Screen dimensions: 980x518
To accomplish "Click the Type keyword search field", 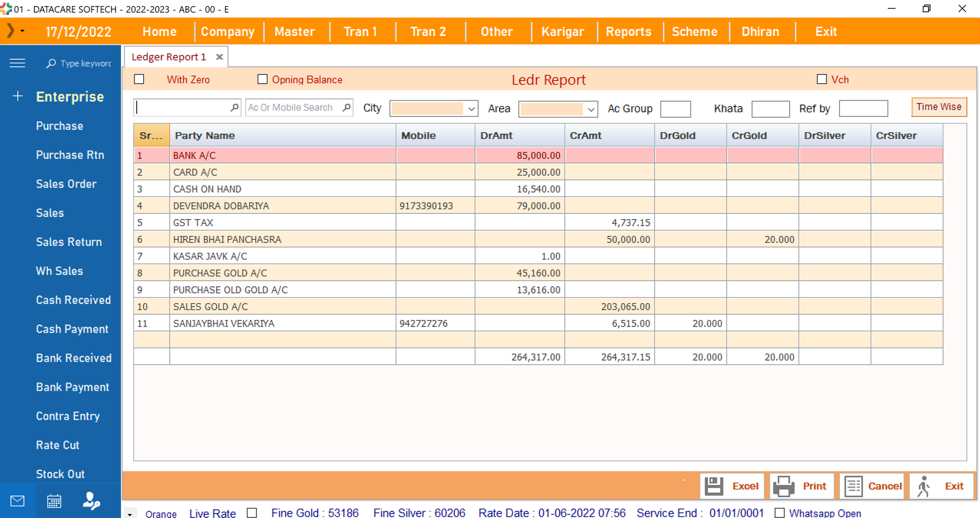I will [86, 63].
